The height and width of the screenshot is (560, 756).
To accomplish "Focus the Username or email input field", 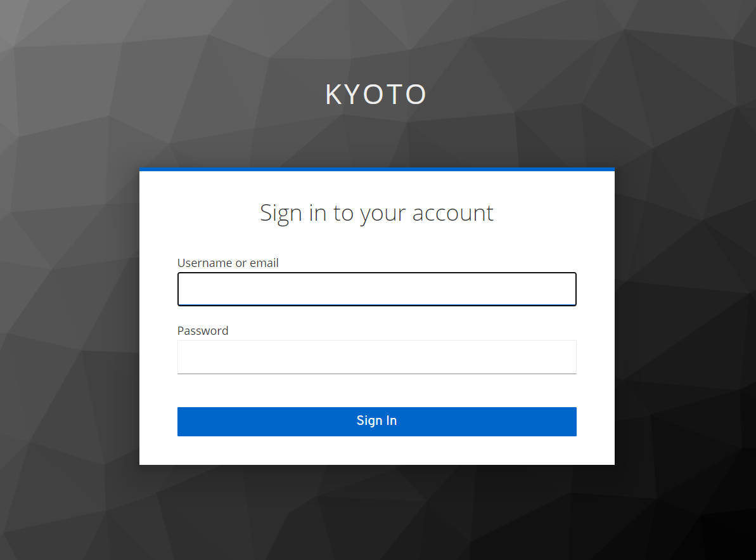I will point(376,289).
